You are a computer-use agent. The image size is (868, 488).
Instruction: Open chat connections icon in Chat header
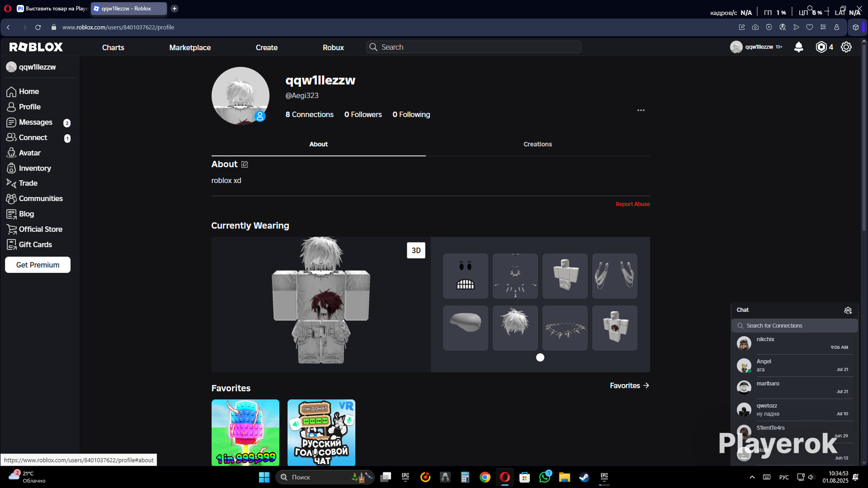click(x=848, y=310)
